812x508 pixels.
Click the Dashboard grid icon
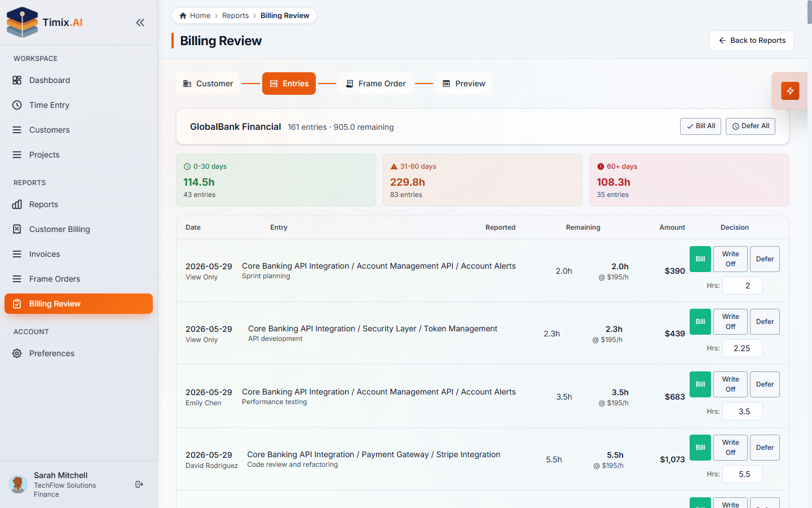point(17,80)
